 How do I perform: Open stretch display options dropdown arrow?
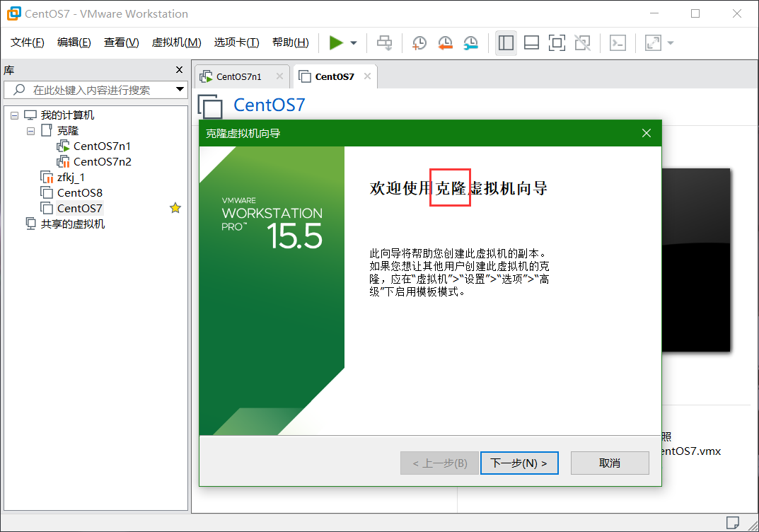point(671,42)
